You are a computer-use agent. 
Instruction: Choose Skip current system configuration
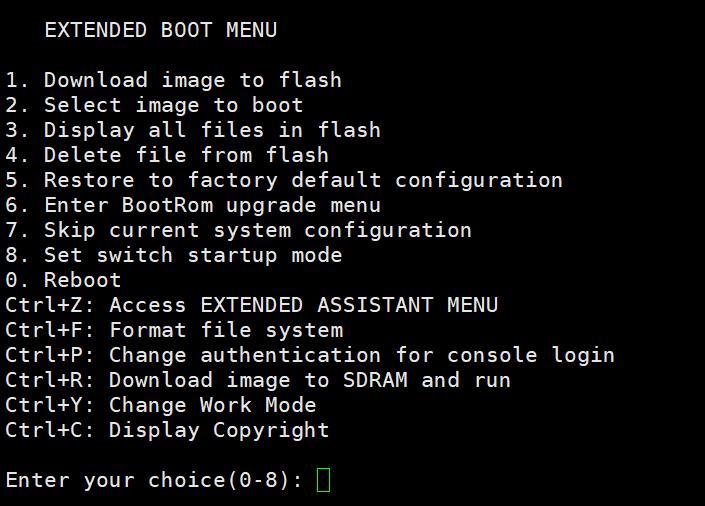(257, 230)
